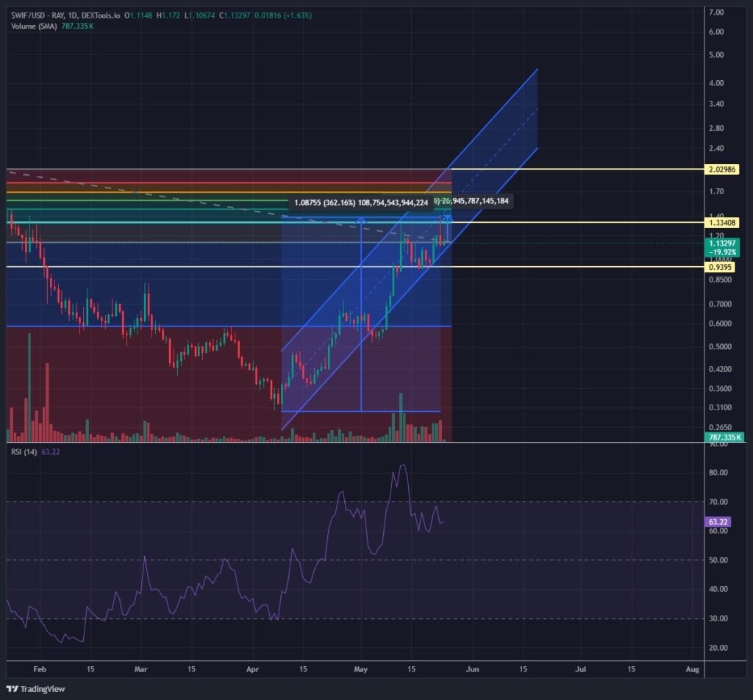Click the open value O1.1148 in header

coord(138,15)
